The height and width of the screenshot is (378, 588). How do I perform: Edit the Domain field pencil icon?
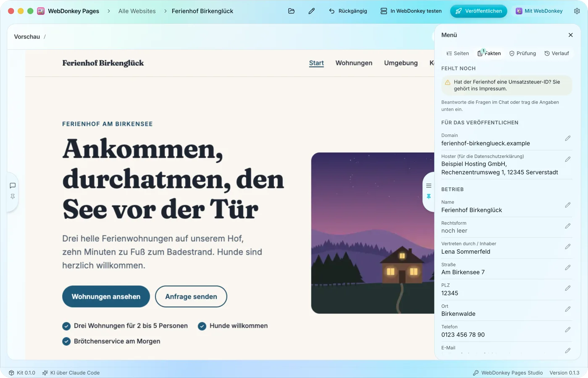(x=568, y=138)
